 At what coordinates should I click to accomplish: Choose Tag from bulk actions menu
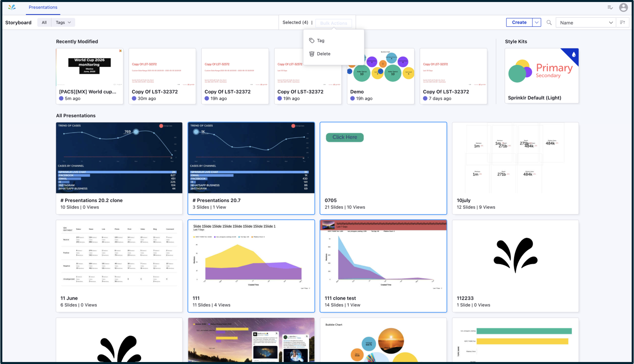click(334, 40)
